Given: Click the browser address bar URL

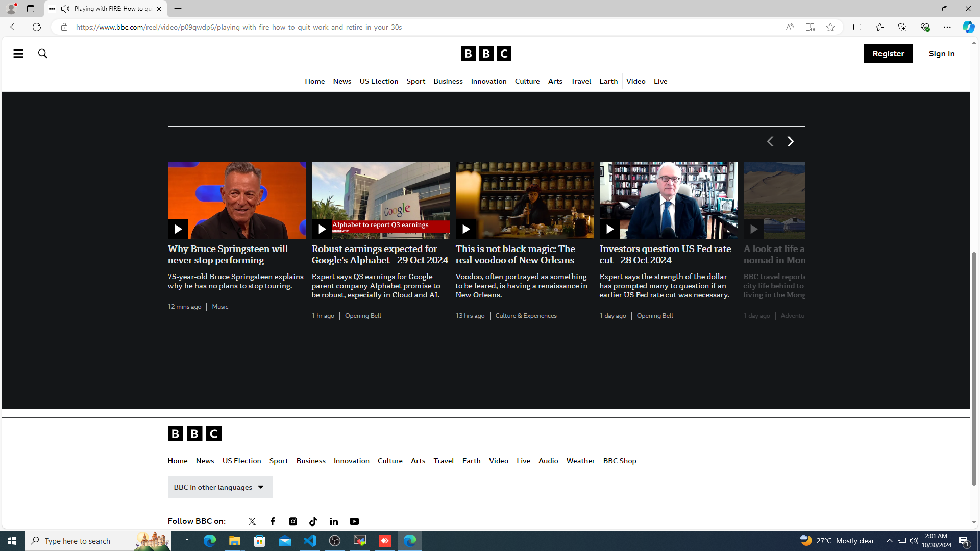Looking at the screenshot, I should pyautogui.click(x=239, y=27).
